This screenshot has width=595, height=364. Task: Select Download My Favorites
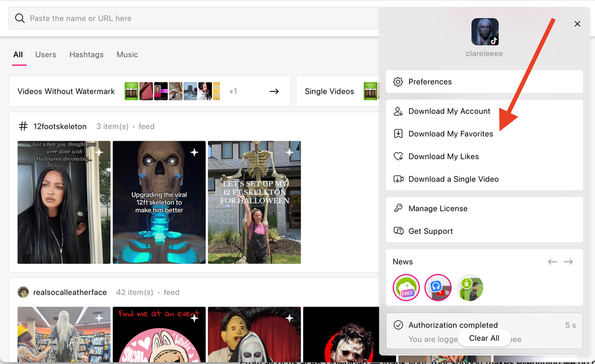coord(484,134)
